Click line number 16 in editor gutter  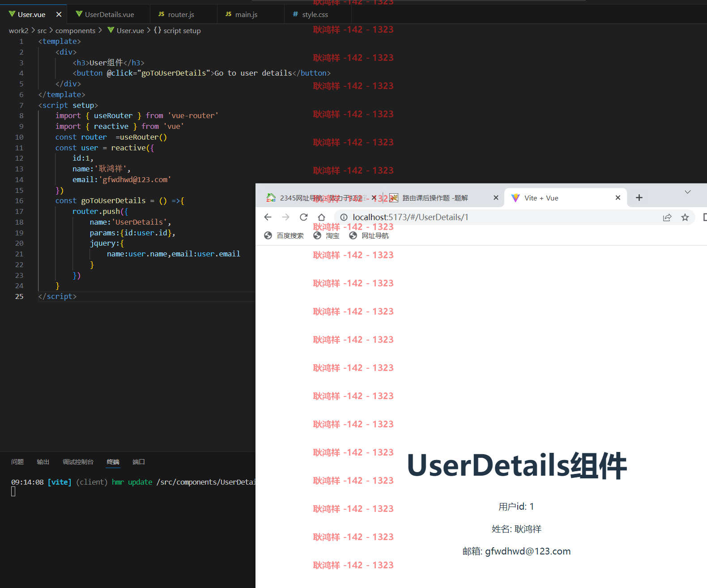[x=19, y=200]
